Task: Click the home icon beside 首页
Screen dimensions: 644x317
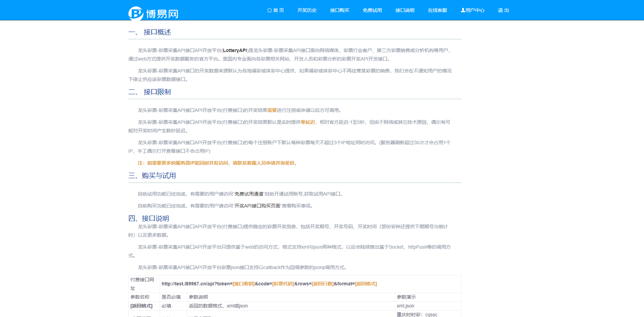Action: [269, 10]
